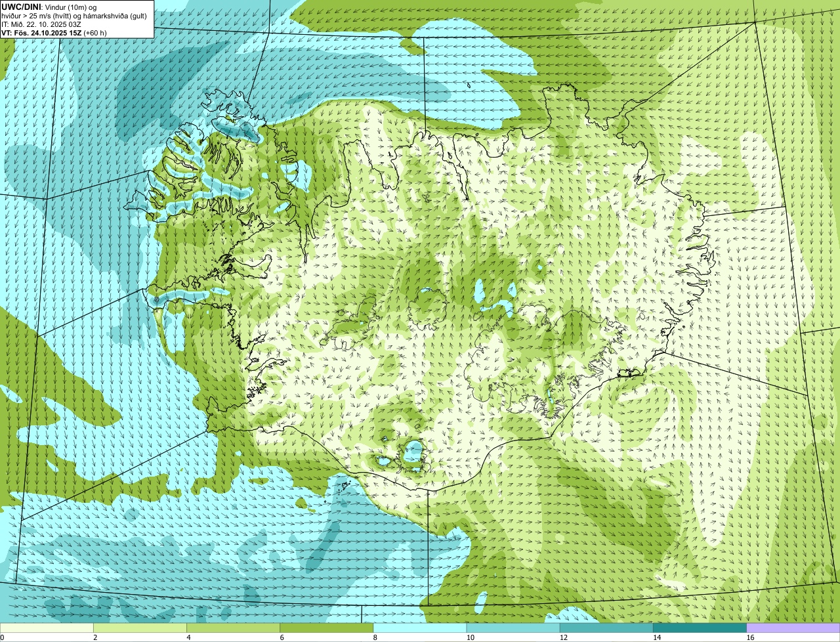Click the legend scale label "12"
The width and height of the screenshot is (840, 642).
(564, 637)
